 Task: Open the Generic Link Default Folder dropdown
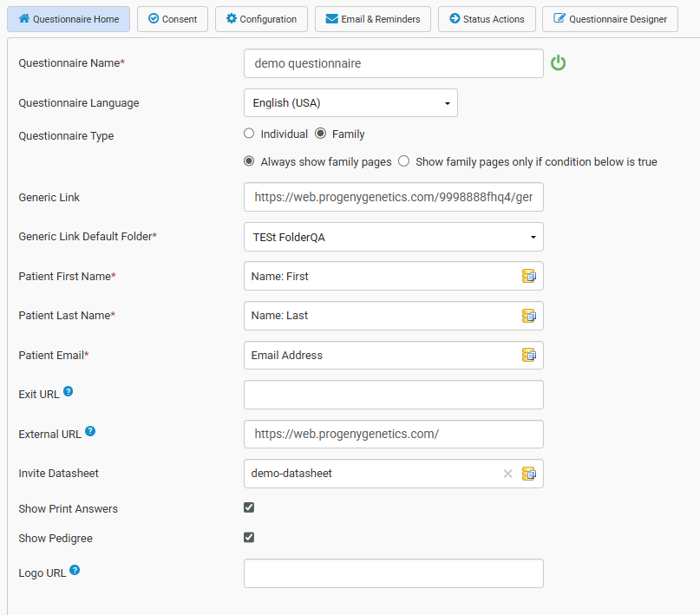tap(394, 237)
